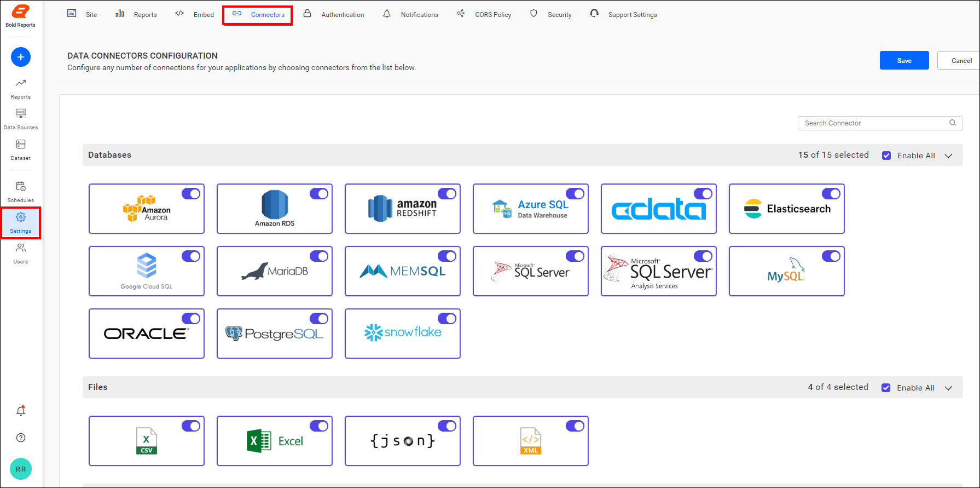The height and width of the screenshot is (488, 980).
Task: Open Reports from the left sidebar
Action: pyautogui.click(x=21, y=89)
